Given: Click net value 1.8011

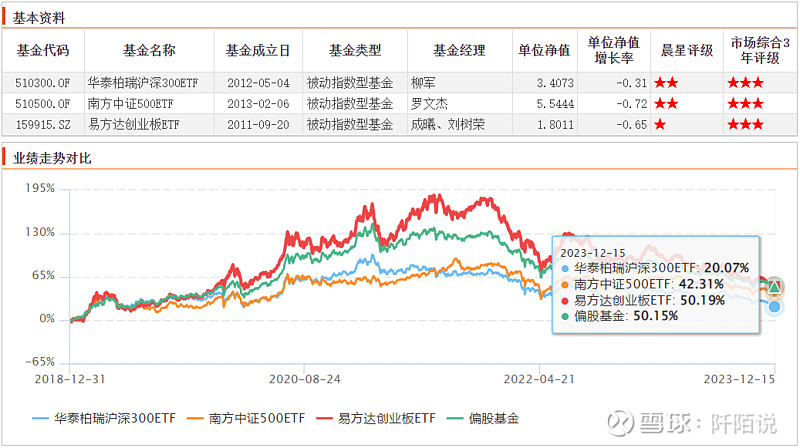Looking at the screenshot, I should [555, 125].
